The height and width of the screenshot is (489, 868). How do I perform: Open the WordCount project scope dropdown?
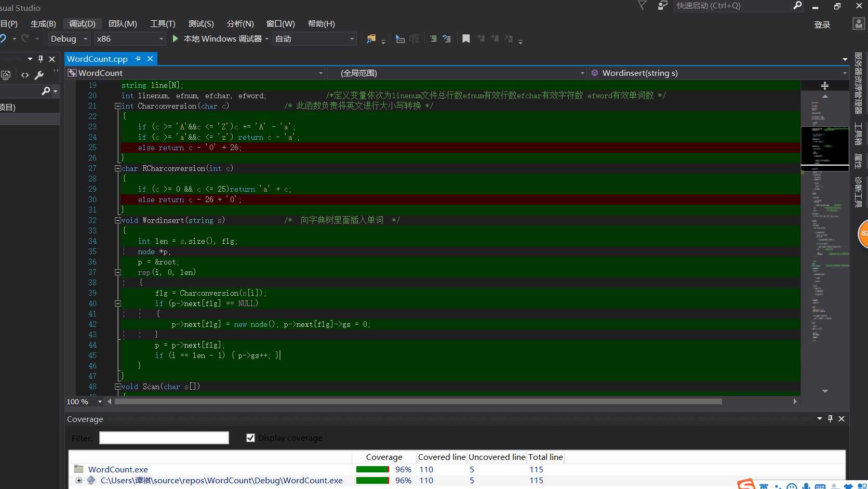[195, 73]
